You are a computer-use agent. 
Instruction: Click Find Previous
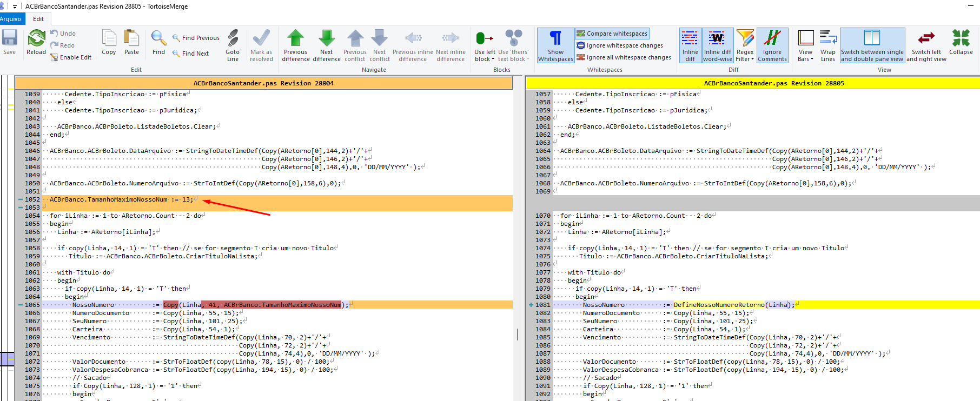[196, 38]
